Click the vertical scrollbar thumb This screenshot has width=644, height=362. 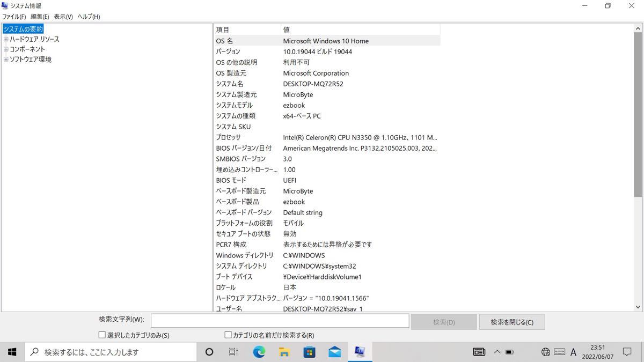638,114
